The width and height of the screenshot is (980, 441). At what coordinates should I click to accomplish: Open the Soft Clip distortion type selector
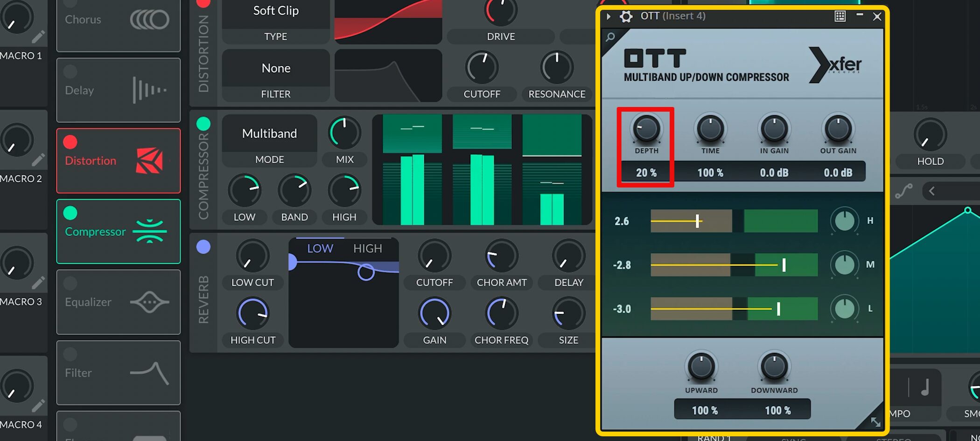tap(276, 11)
